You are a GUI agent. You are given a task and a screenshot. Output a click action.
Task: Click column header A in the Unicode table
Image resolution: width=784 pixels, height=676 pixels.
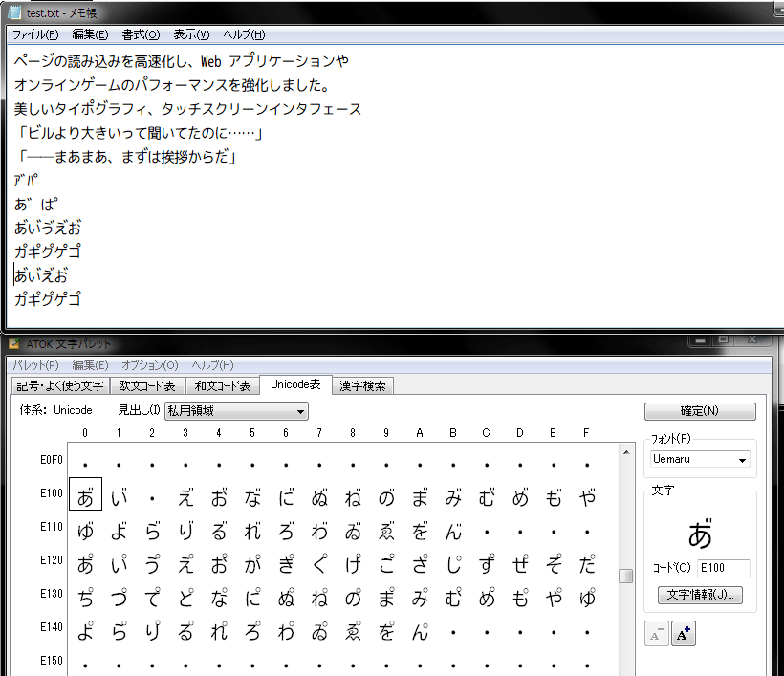tap(420, 433)
